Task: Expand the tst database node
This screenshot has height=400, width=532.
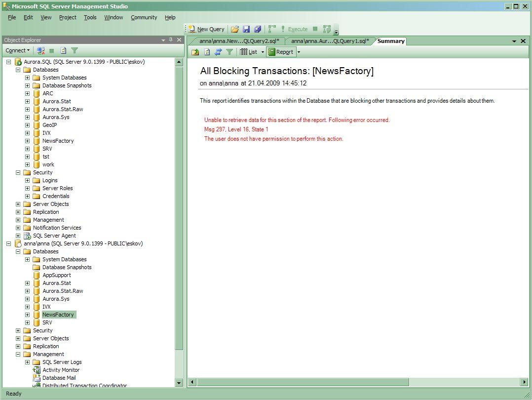Action: [x=28, y=157]
